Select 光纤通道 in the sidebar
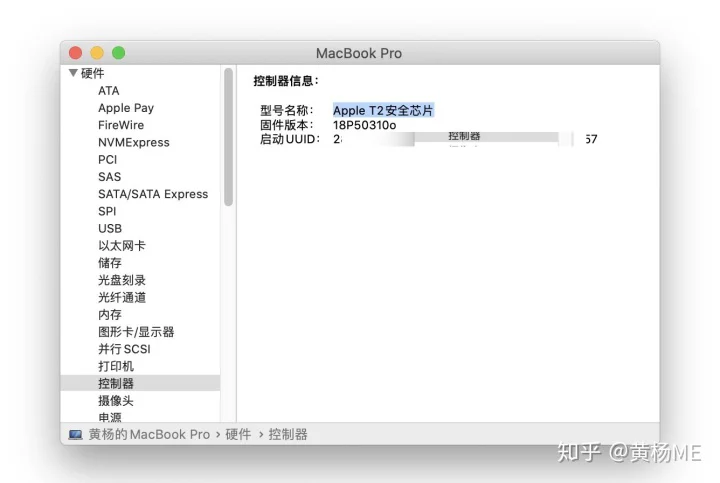720x483 pixels. coord(122,298)
